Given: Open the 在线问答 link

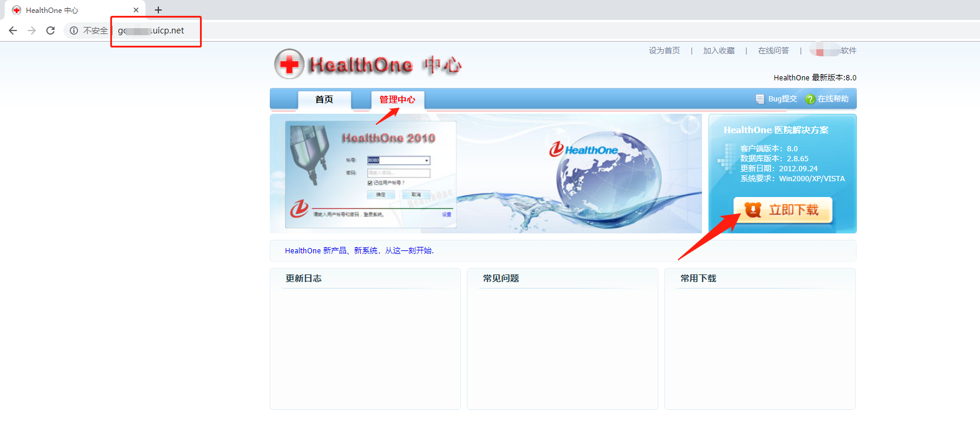Looking at the screenshot, I should pos(774,50).
